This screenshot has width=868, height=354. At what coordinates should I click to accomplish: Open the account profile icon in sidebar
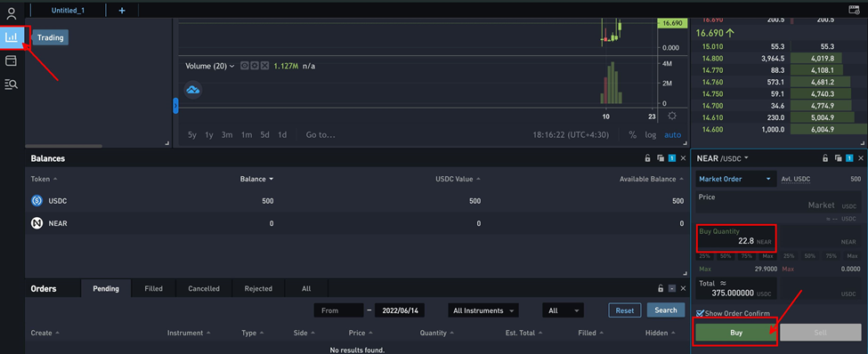pos(11,13)
